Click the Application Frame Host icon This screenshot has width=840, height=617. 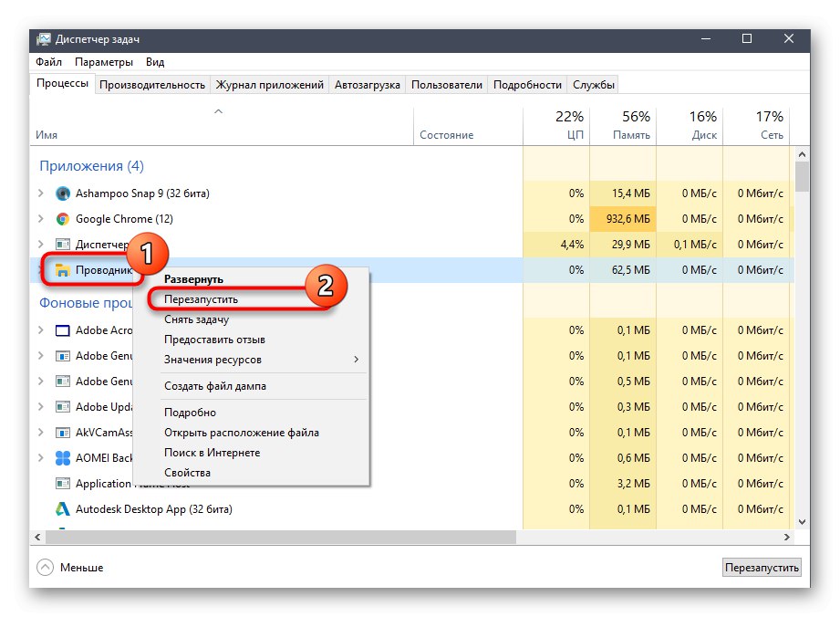63,484
